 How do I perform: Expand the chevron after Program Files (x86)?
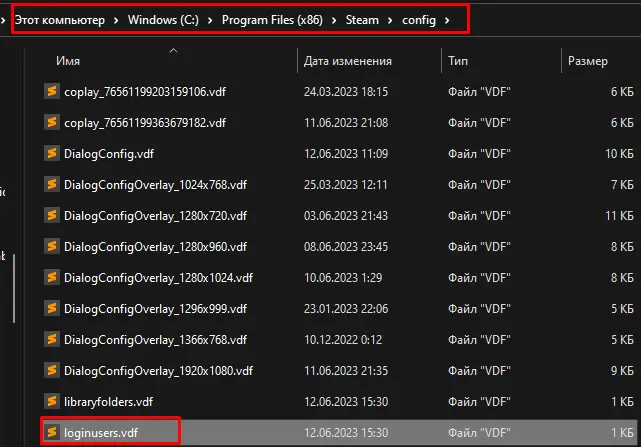click(334, 20)
